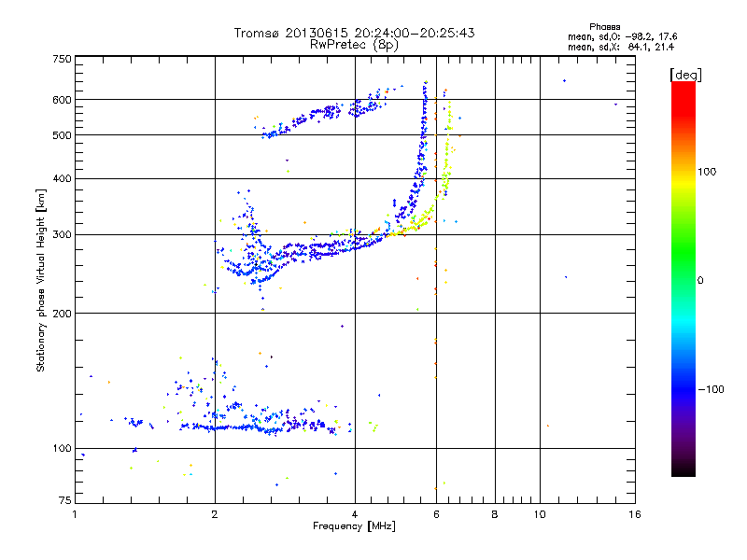Screen dimensions: 747x560
Task: Click the colorbar '0' tick label
Action: point(700,281)
